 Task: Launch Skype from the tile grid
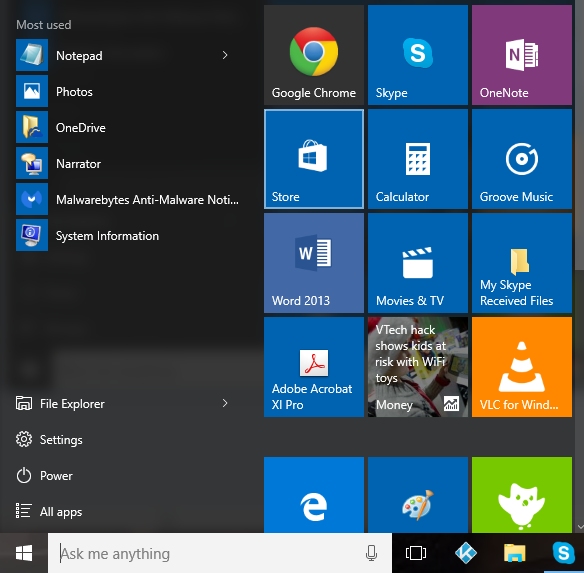[x=418, y=55]
